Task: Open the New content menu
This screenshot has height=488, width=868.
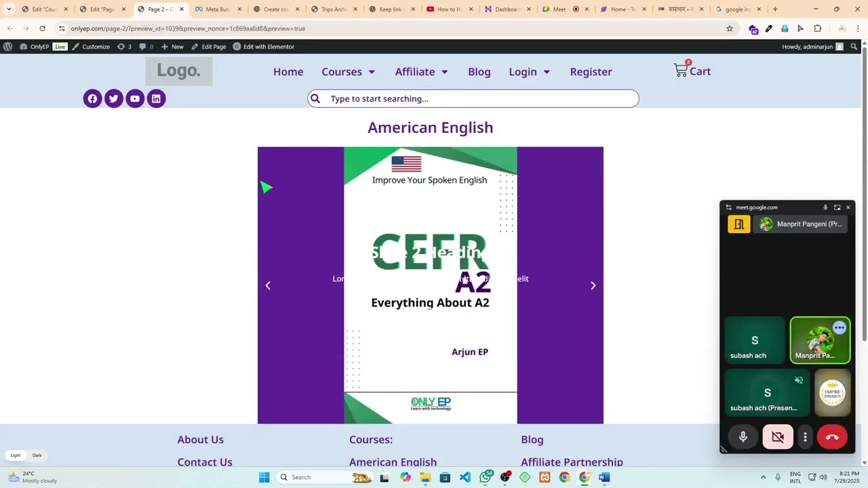Action: pyautogui.click(x=172, y=47)
